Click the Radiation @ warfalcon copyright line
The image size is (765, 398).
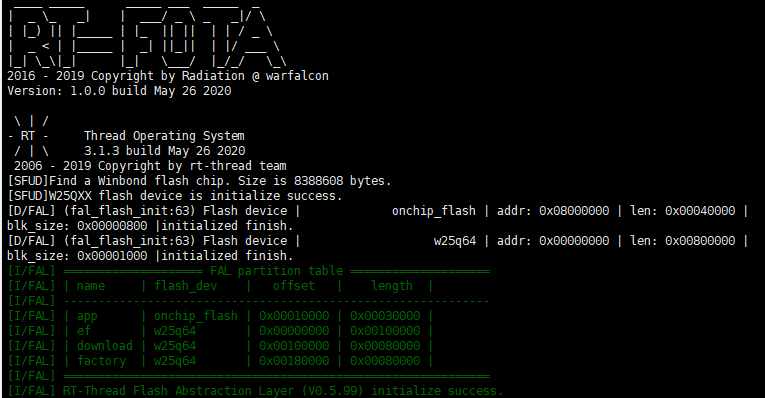coord(168,76)
